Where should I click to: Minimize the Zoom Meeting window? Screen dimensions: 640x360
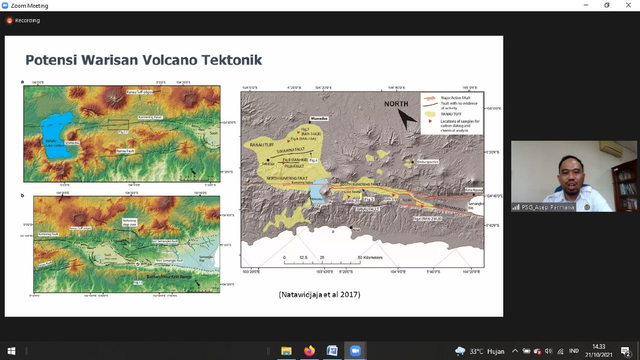(586, 5)
